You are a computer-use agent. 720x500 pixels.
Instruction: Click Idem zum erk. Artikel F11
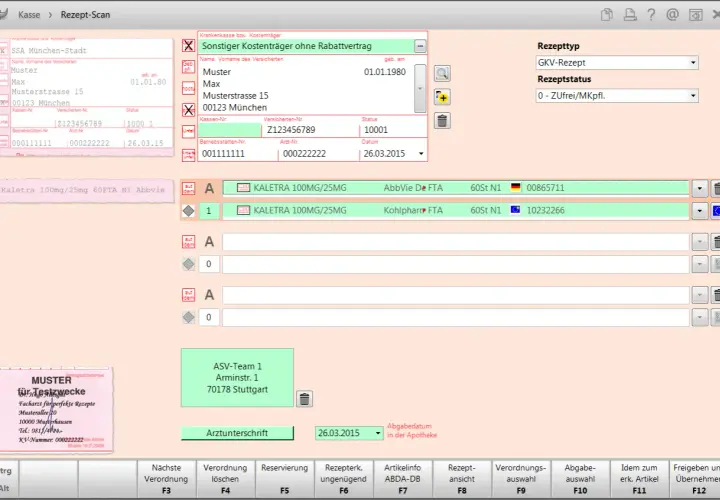[x=639, y=479]
